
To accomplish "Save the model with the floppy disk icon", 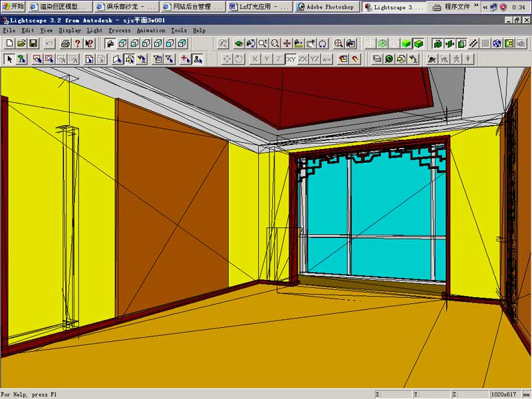I will click(33, 43).
